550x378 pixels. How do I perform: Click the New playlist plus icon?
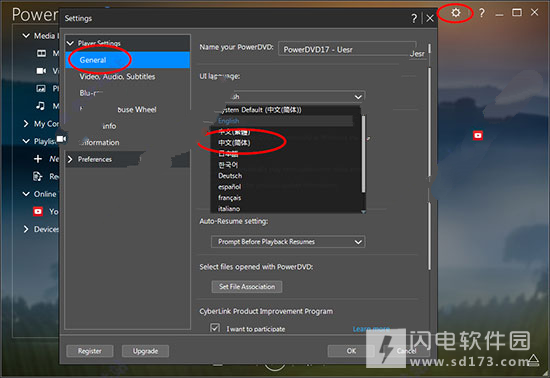38,159
